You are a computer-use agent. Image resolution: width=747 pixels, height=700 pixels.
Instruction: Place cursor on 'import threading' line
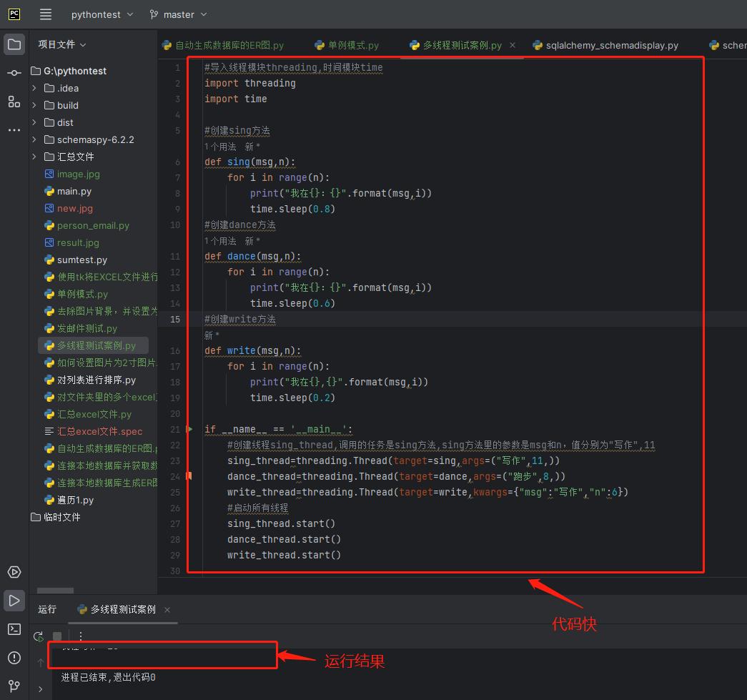click(250, 83)
